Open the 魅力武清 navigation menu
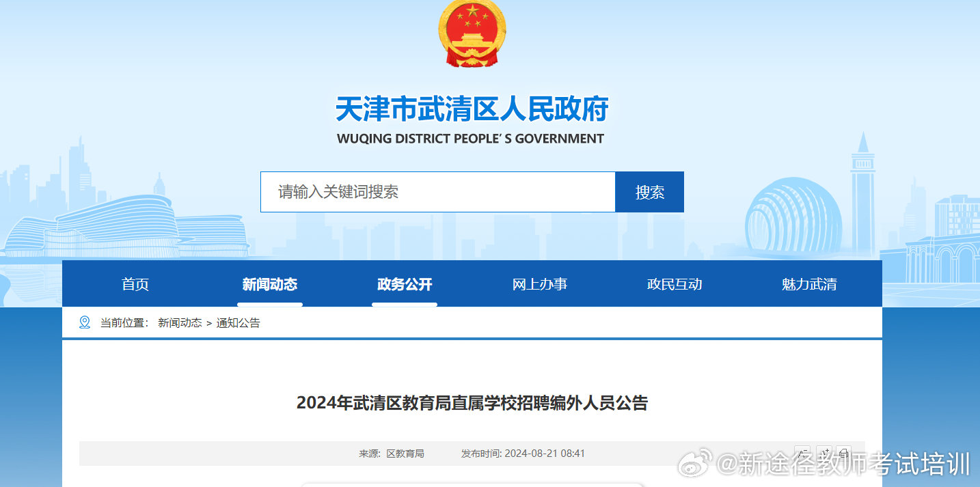Image resolution: width=980 pixels, height=487 pixels. point(808,283)
